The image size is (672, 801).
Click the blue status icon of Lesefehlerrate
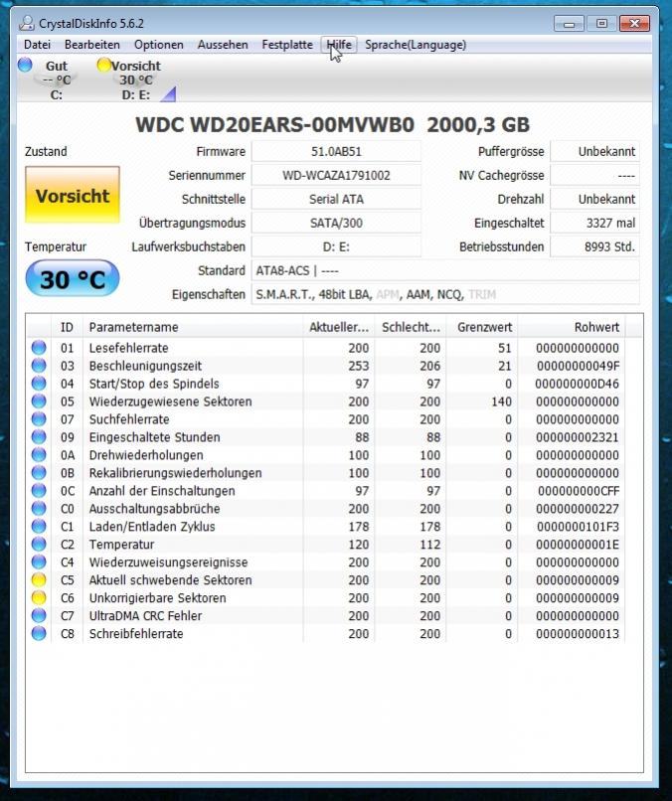tap(39, 348)
